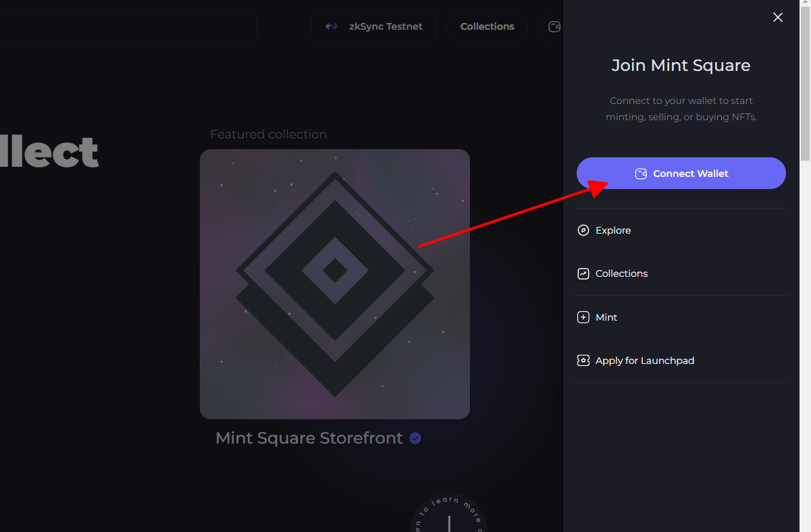Click the plus icon beside Mint
Screen dimensions: 811x532
click(583, 317)
